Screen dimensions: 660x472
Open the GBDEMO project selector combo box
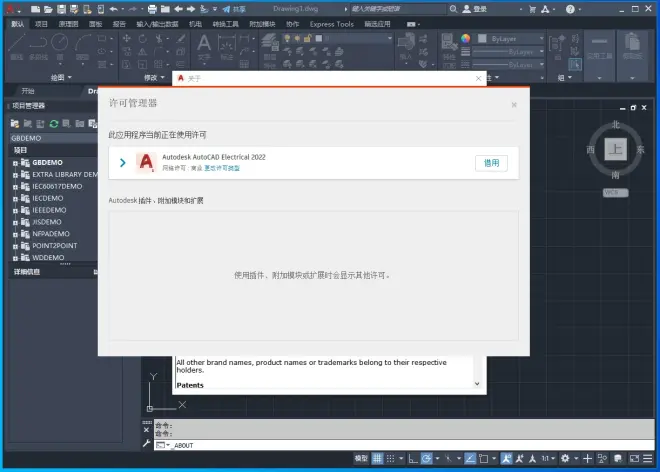click(53, 138)
